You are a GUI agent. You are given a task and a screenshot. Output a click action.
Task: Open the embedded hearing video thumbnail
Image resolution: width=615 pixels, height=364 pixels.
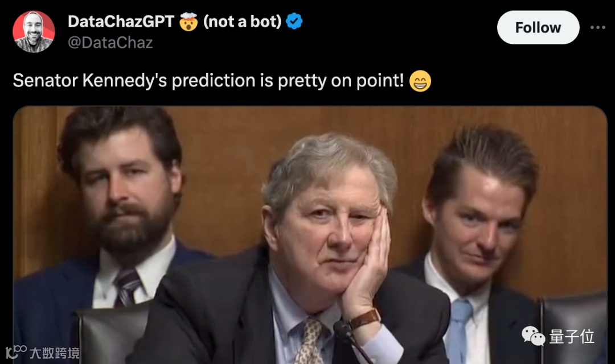pyautogui.click(x=310, y=235)
